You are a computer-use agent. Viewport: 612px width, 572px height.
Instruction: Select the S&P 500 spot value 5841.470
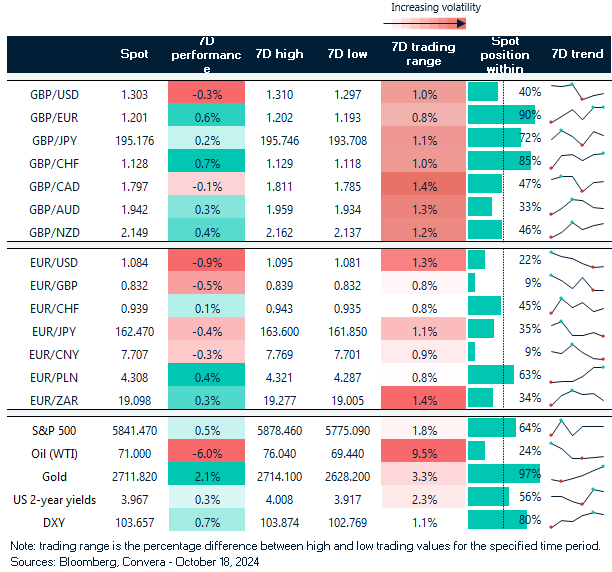pos(132,429)
